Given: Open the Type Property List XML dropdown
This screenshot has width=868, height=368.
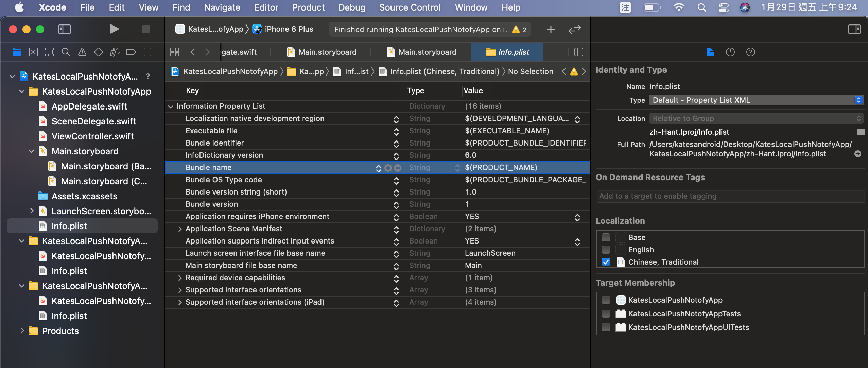Looking at the screenshot, I should click(756, 100).
